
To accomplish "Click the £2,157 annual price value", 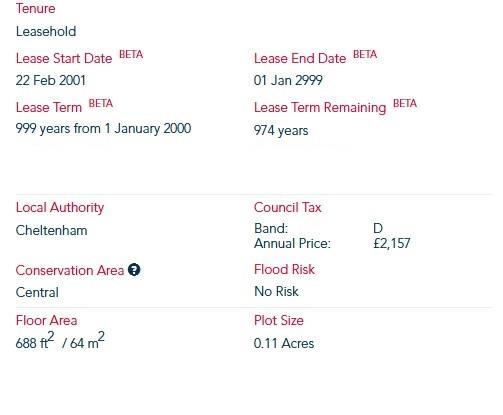I will (392, 244).
